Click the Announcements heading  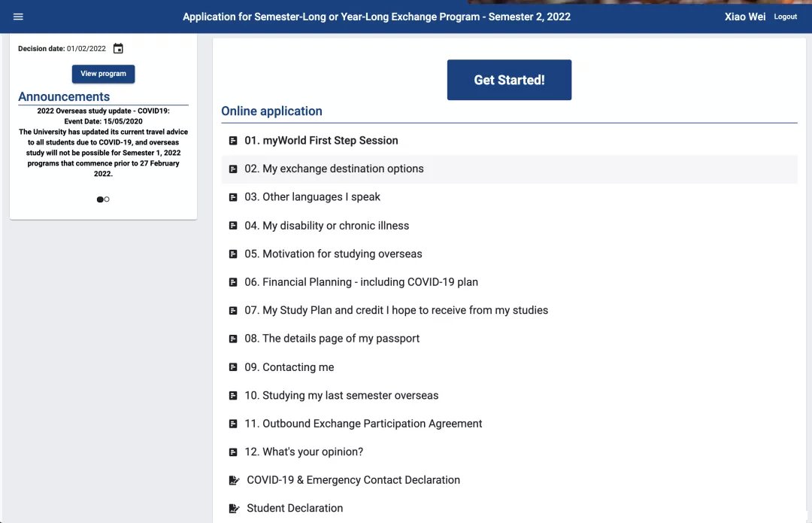click(64, 96)
